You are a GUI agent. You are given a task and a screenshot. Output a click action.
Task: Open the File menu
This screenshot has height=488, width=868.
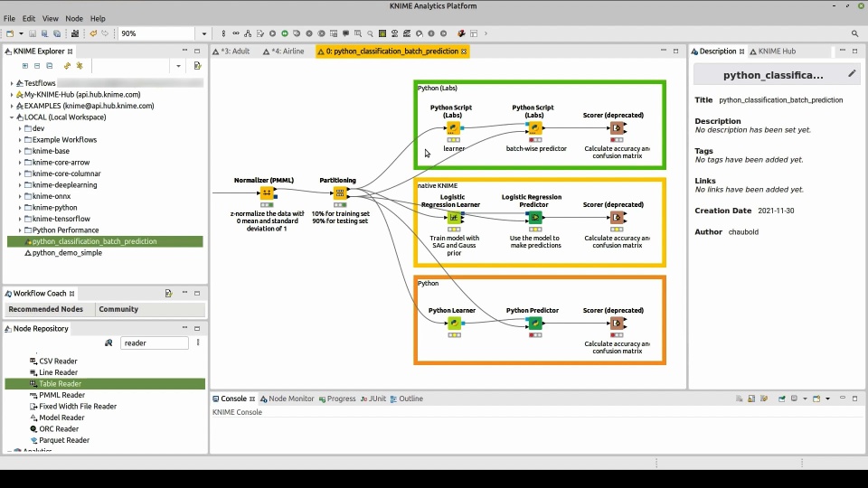point(9,18)
